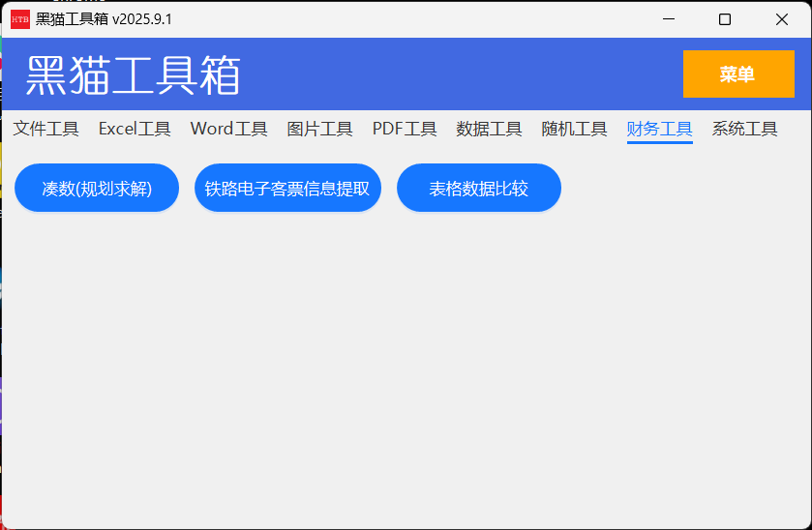Viewport: 812px width, 530px height.
Task: Click the active 财务工具 tab
Action: [659, 129]
